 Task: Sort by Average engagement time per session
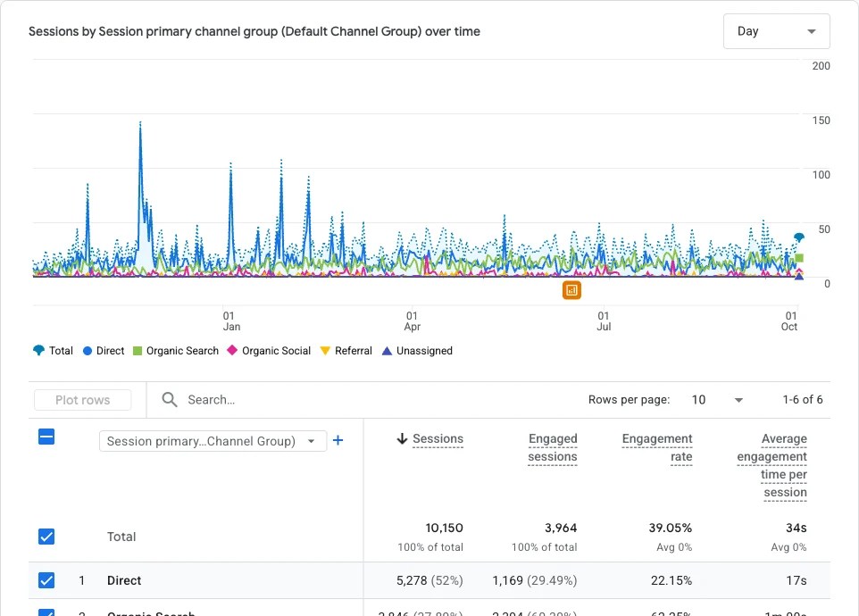pyautogui.click(x=771, y=465)
